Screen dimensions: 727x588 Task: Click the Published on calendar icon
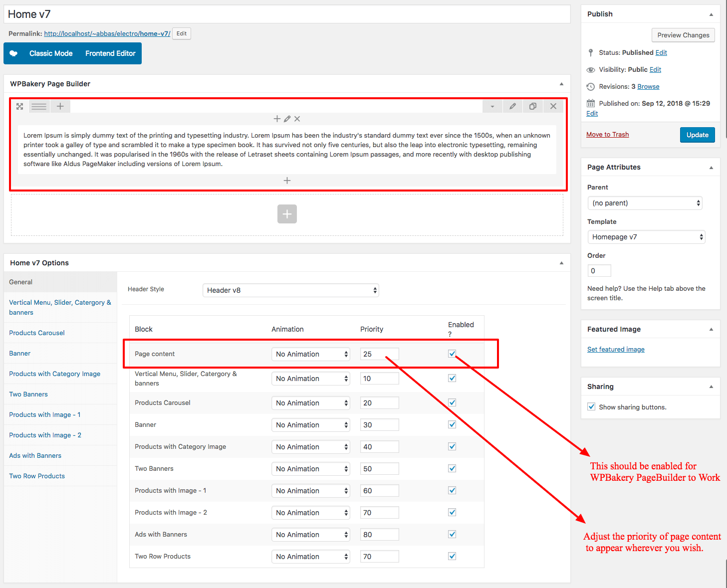[x=591, y=103]
